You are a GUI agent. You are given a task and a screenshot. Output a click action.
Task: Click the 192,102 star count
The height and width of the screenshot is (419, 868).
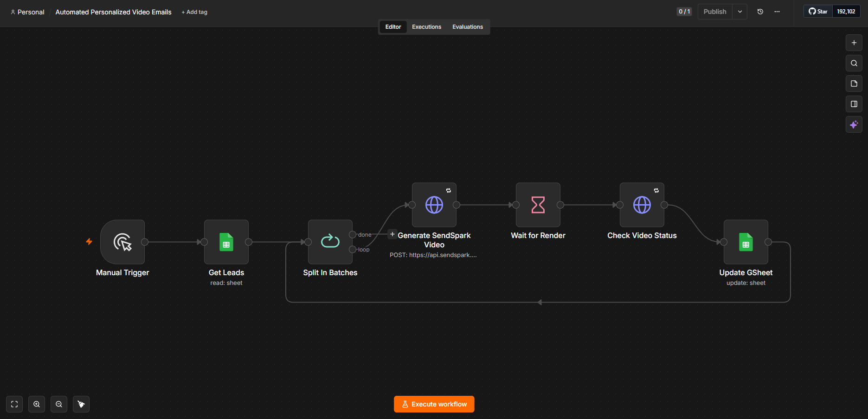pyautogui.click(x=846, y=12)
